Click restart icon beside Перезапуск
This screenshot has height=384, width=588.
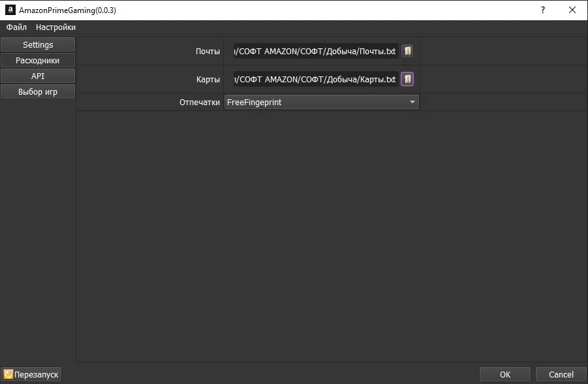tap(8, 374)
